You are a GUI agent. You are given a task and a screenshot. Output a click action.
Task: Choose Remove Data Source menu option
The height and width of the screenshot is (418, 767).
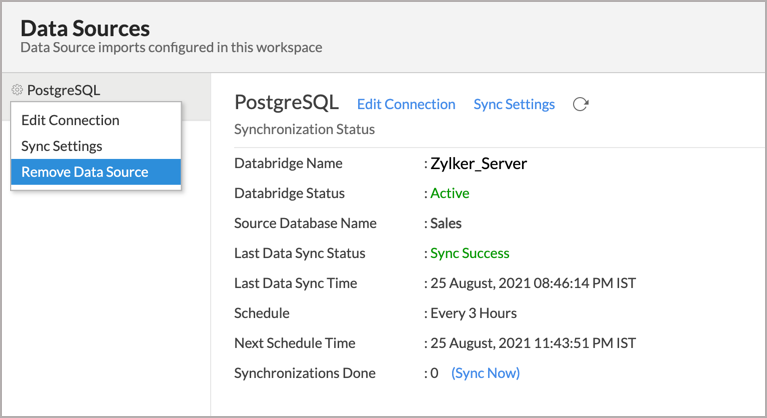pos(85,172)
